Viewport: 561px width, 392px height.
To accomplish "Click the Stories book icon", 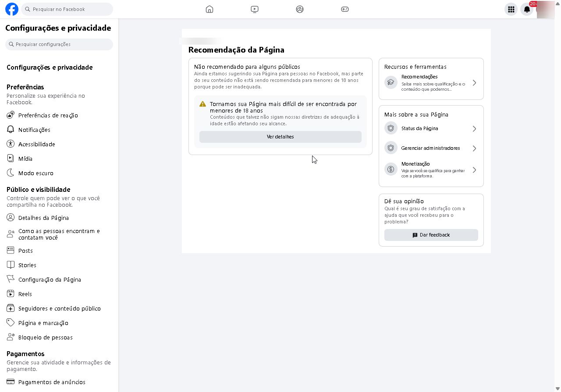I will 11,265.
